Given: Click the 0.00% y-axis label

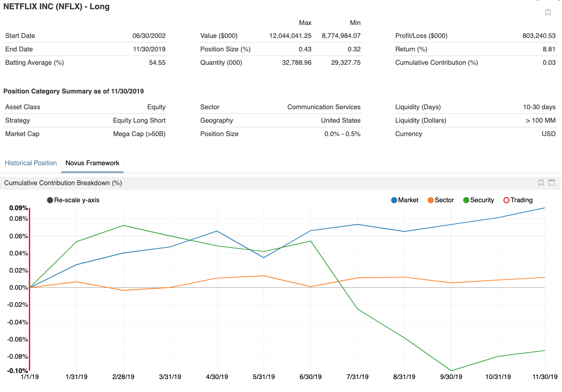Looking at the screenshot, I should (x=19, y=287).
